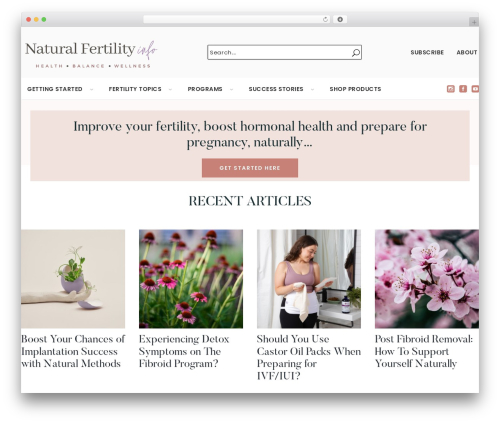Click the search magnifier icon
This screenshot has height=423, width=500.
click(x=356, y=53)
